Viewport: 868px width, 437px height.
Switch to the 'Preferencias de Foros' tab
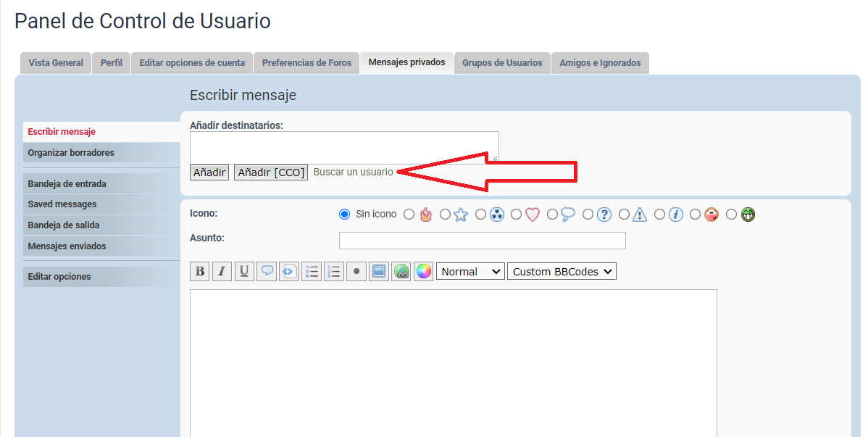tap(306, 63)
